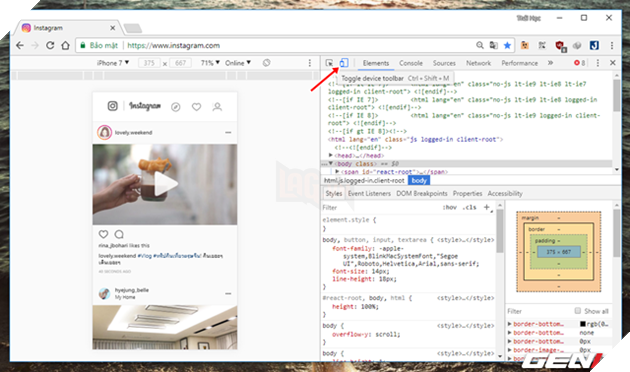Switch to the Console tab
Image resolution: width=630 pixels, height=372 pixels.
(411, 63)
